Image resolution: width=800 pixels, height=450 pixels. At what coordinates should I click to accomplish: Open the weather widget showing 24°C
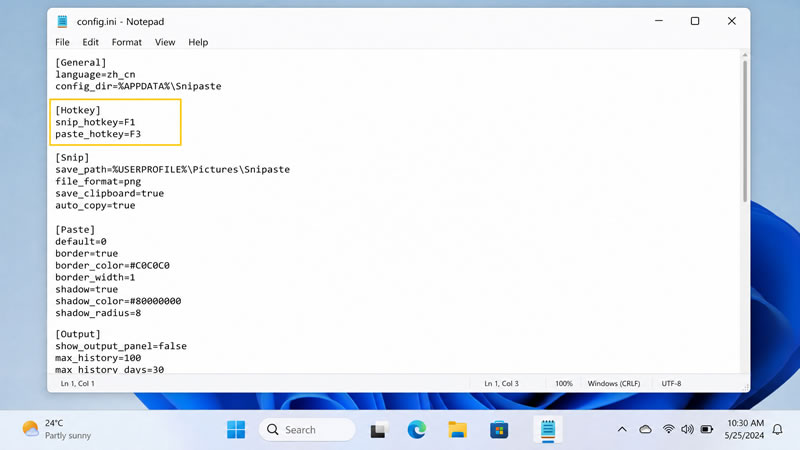tap(57, 429)
